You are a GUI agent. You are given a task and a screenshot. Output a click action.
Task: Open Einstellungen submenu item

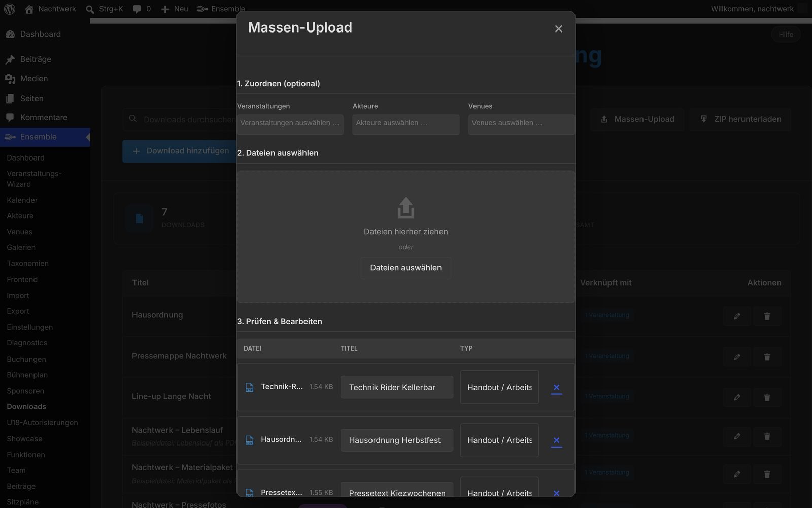point(30,327)
